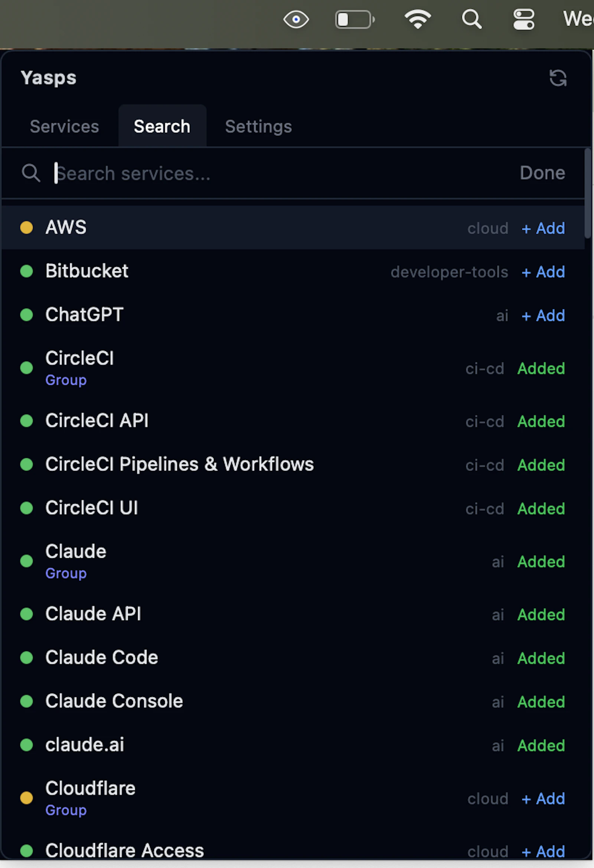Image resolution: width=594 pixels, height=868 pixels.
Task: Switch to the Services tab
Action: pyautogui.click(x=64, y=126)
